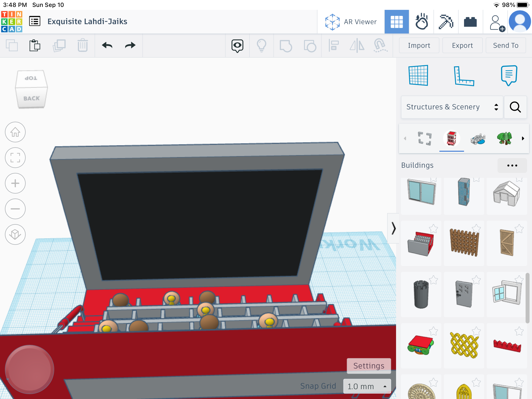Launch the AR Viewer

click(351, 22)
